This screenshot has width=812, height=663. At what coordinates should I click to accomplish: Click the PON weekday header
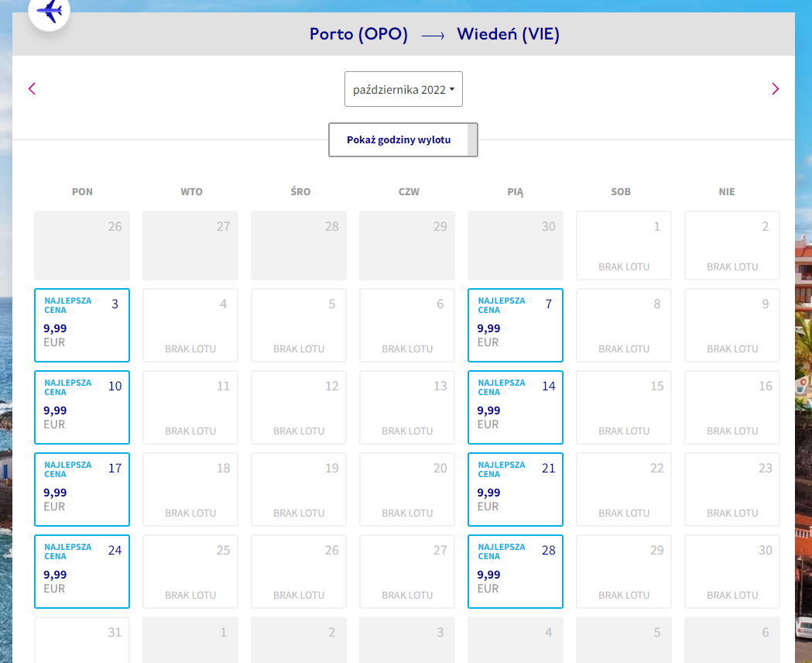pos(82,191)
